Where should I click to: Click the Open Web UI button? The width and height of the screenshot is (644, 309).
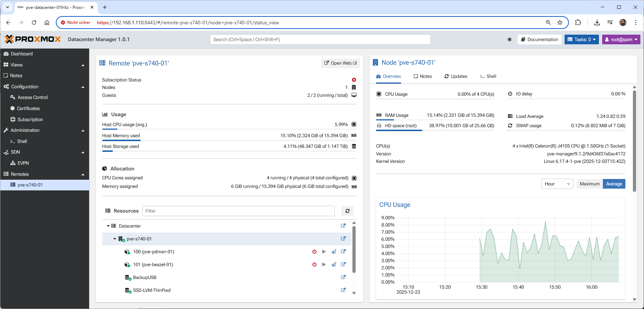point(340,63)
